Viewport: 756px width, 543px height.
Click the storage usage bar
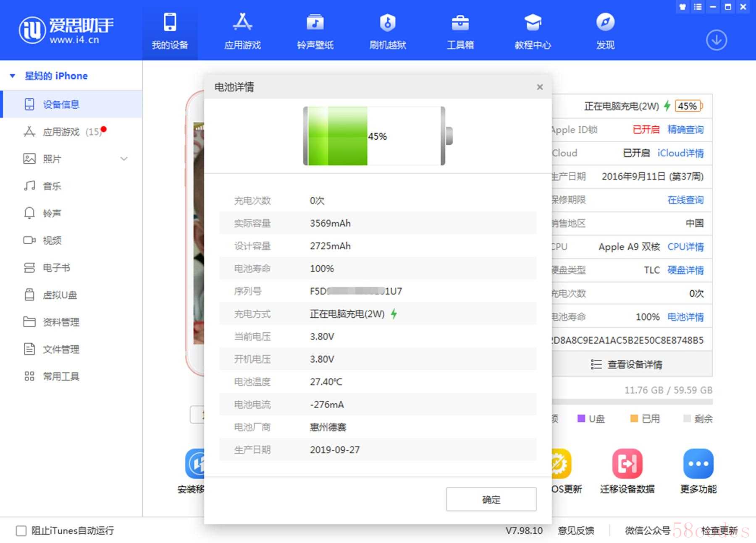tap(632, 402)
